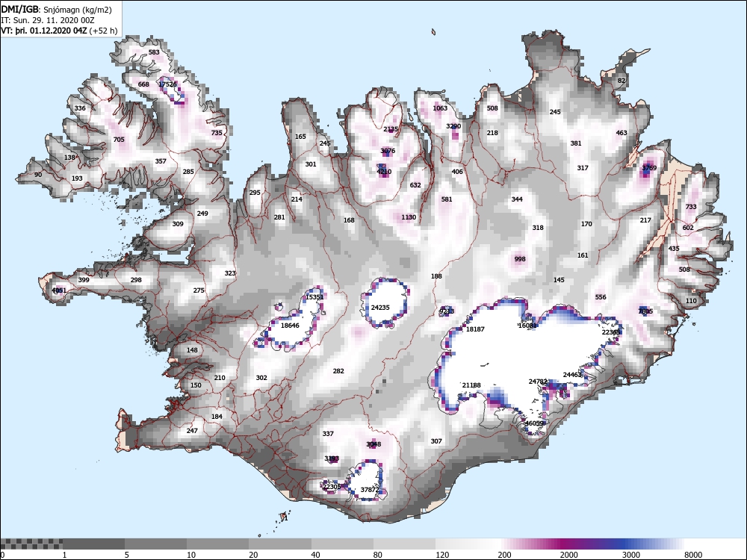Click the value 247 on the Reykjanes peninsula
Image resolution: width=747 pixels, height=560 pixels.
click(192, 431)
